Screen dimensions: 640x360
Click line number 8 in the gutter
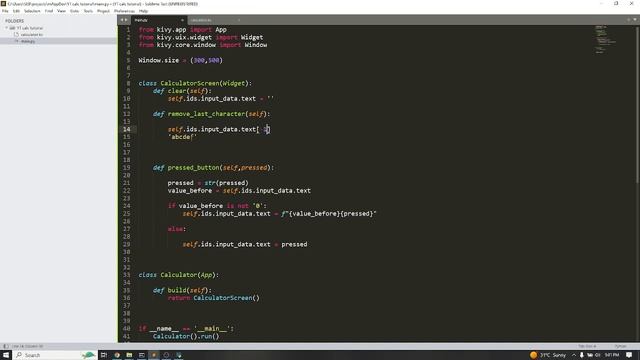[128, 83]
